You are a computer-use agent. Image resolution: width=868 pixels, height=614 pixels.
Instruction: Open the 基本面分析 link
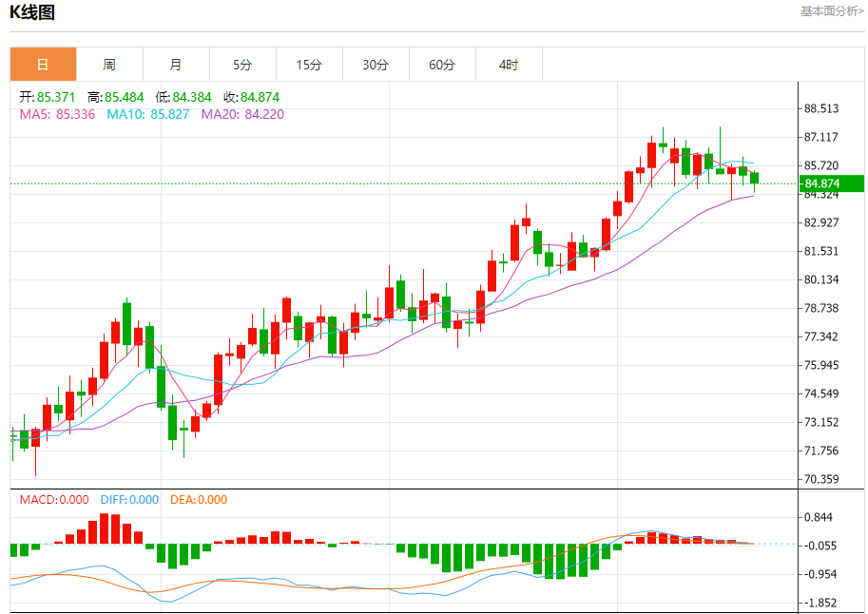point(832,11)
